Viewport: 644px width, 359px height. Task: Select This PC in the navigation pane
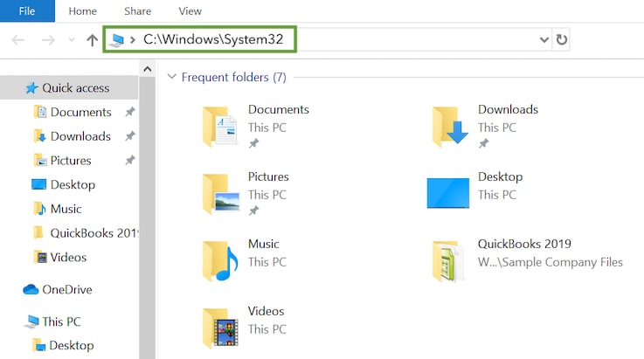tap(61, 321)
